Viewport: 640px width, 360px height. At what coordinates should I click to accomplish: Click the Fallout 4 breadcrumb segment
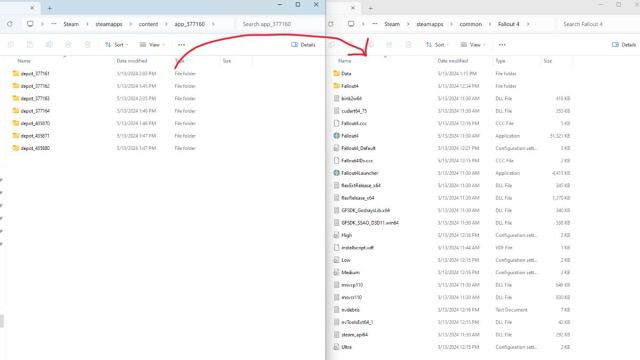pyautogui.click(x=509, y=24)
